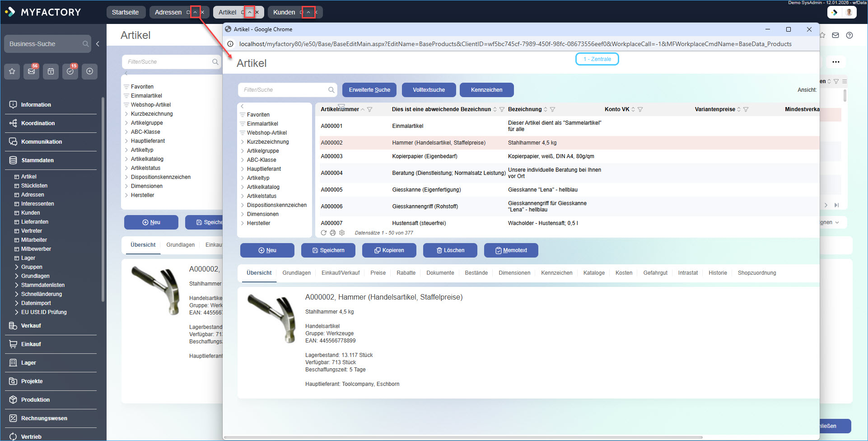868x441 pixels.
Task: Open help via the question mark icon
Action: coord(849,35)
